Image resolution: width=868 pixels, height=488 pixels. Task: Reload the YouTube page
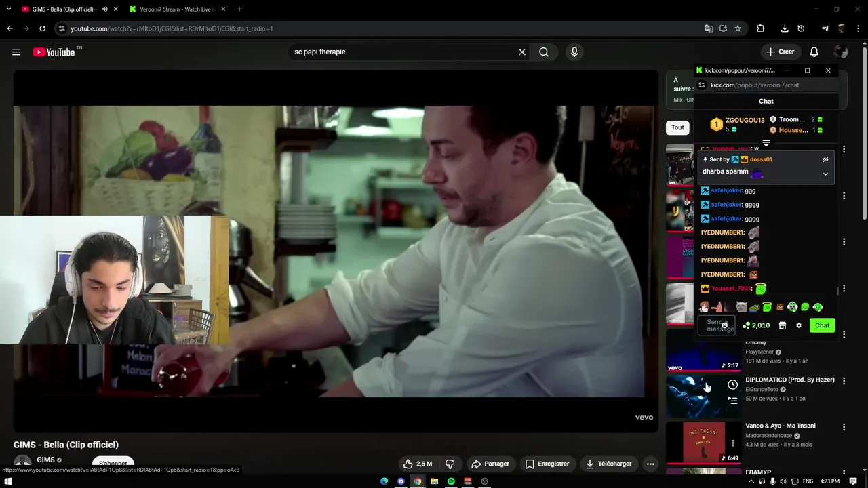tap(42, 28)
